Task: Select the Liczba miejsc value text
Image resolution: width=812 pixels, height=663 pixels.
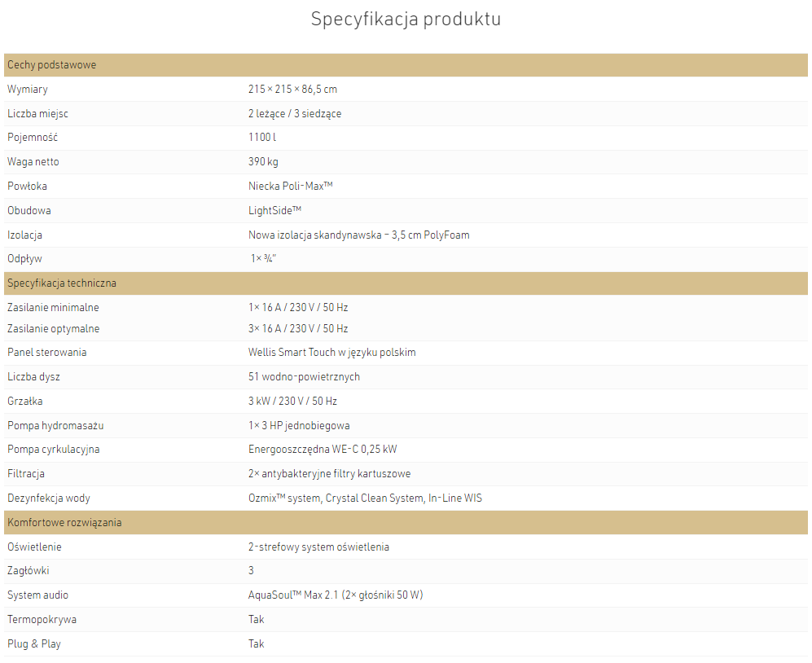Action: (294, 113)
